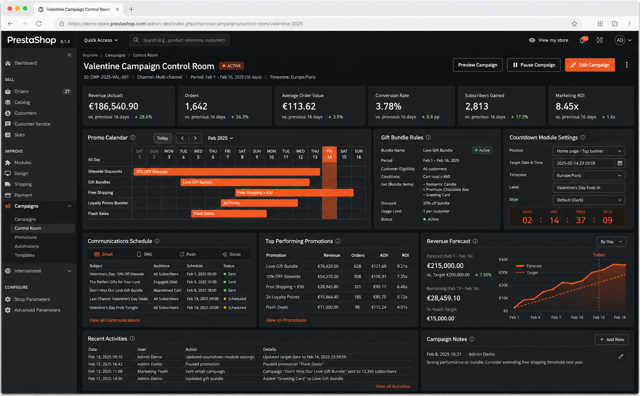Image resolution: width=640 pixels, height=396 pixels.
Task: Expand the International sidebar section
Action: tap(69, 271)
